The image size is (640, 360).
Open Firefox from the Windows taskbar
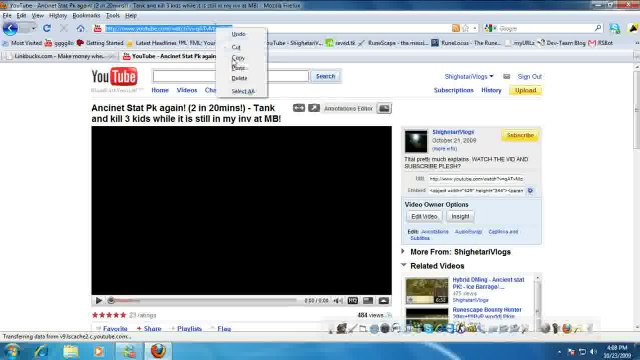click(x=158, y=351)
